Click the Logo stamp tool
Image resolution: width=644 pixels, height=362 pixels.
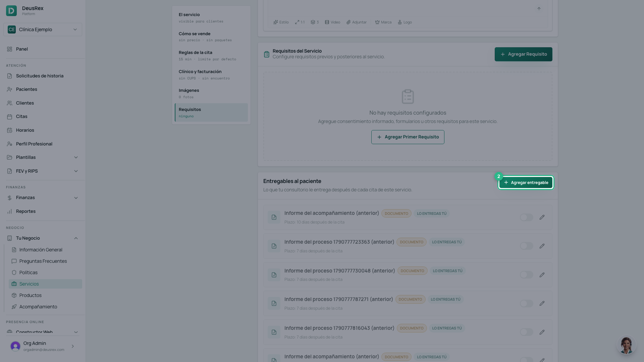(405, 22)
